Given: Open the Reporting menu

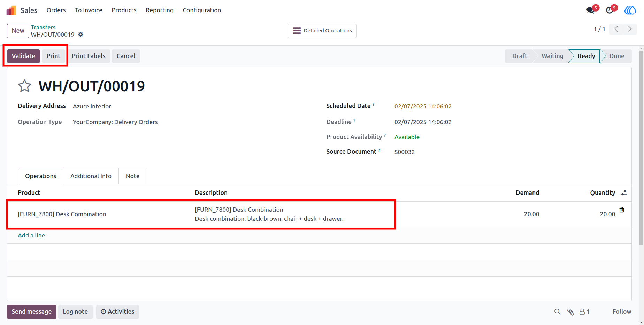Looking at the screenshot, I should click(x=160, y=10).
